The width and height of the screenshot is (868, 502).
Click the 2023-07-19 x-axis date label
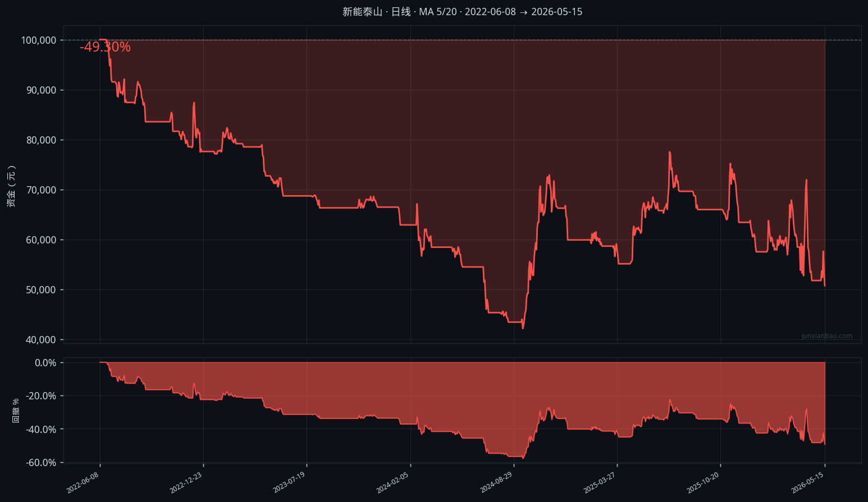pos(290,482)
